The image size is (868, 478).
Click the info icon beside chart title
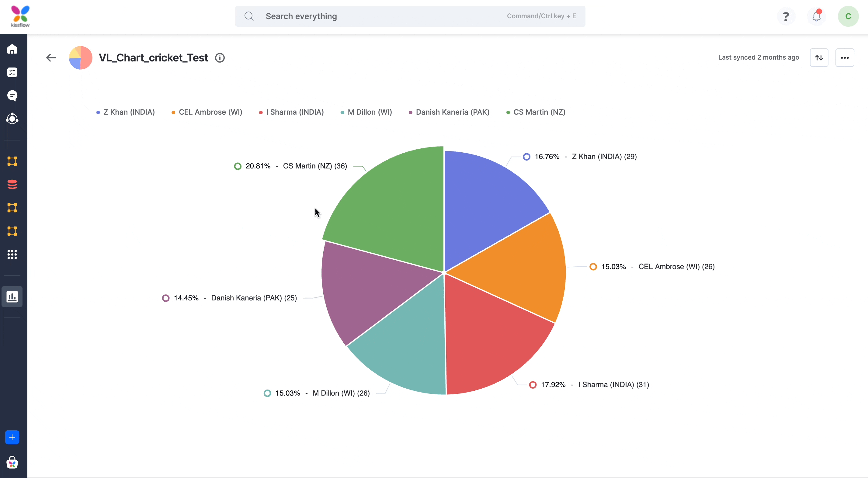pos(220,58)
